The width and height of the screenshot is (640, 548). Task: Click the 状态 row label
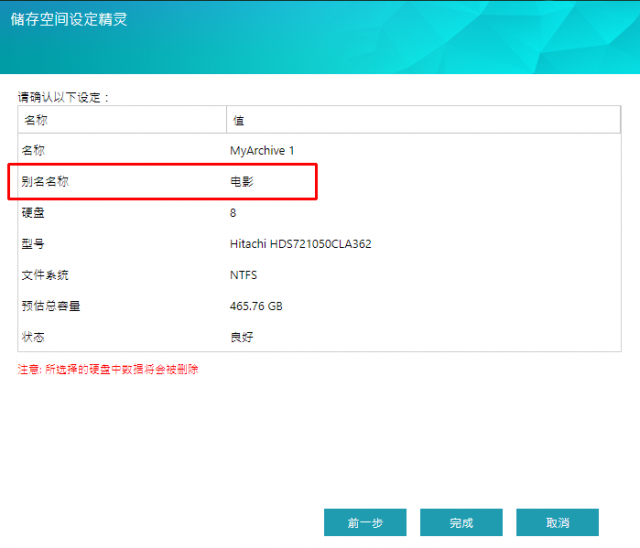pos(33,337)
